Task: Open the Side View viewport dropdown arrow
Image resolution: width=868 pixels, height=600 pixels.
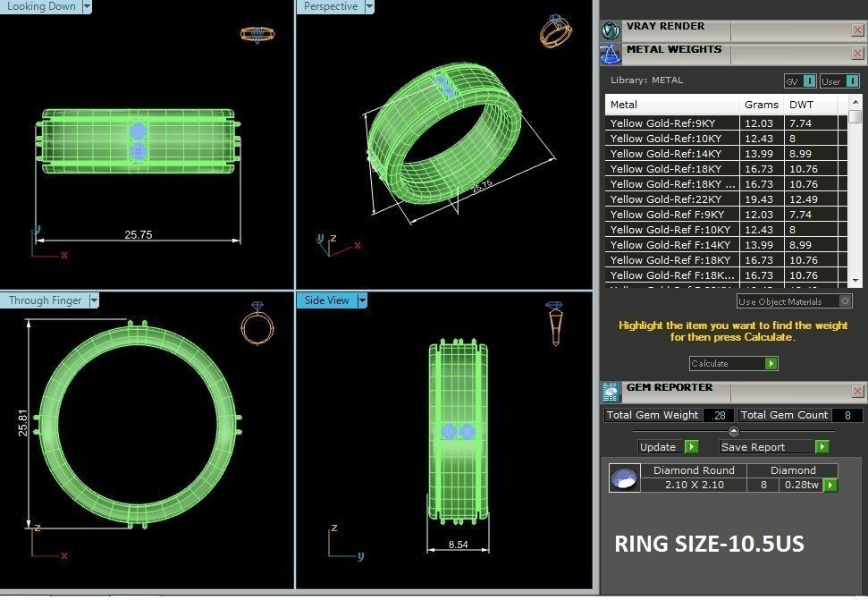Action: [363, 300]
